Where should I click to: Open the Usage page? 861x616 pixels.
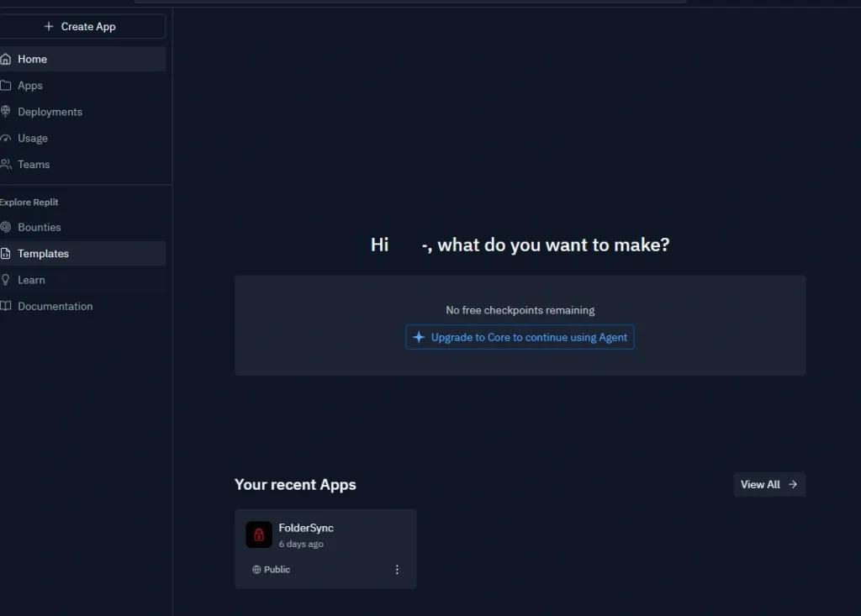pyautogui.click(x=82, y=138)
